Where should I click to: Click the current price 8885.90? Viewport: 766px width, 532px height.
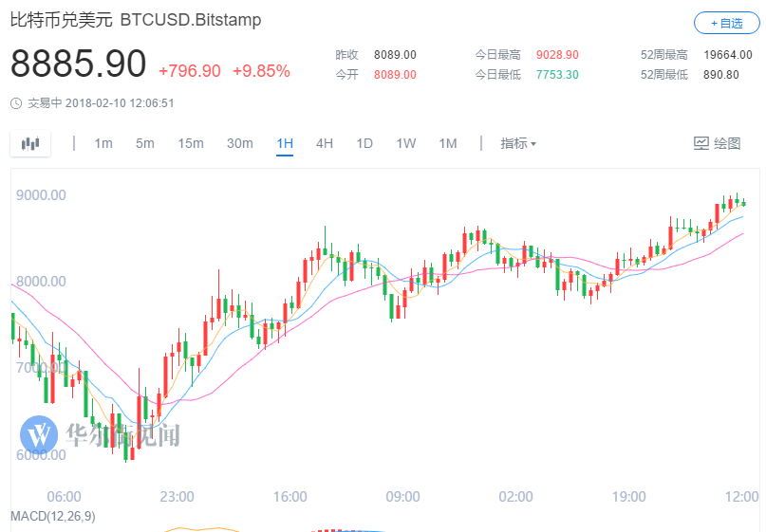tap(78, 64)
